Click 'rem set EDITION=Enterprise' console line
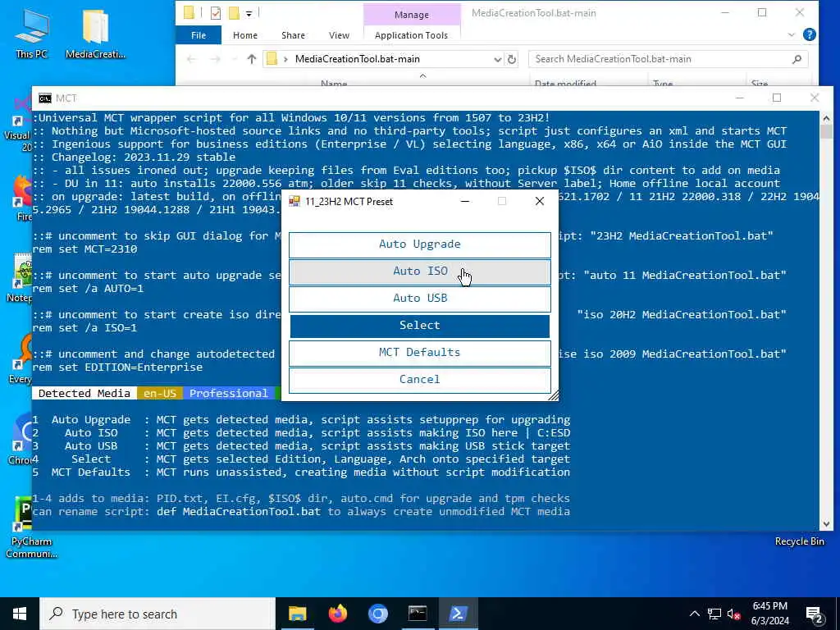The width and height of the screenshot is (840, 630). coord(117,367)
